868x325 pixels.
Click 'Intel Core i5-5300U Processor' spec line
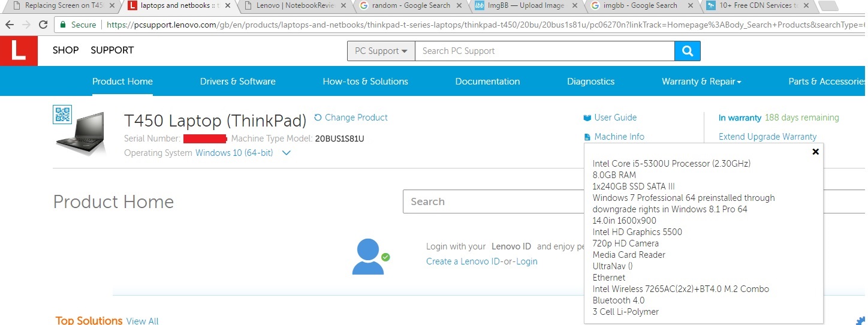(x=671, y=164)
